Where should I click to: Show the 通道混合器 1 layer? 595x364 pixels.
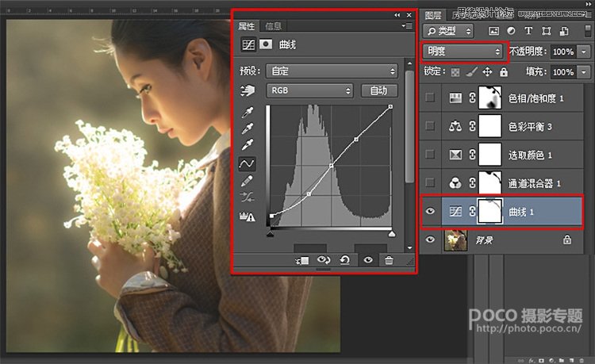[x=430, y=182]
